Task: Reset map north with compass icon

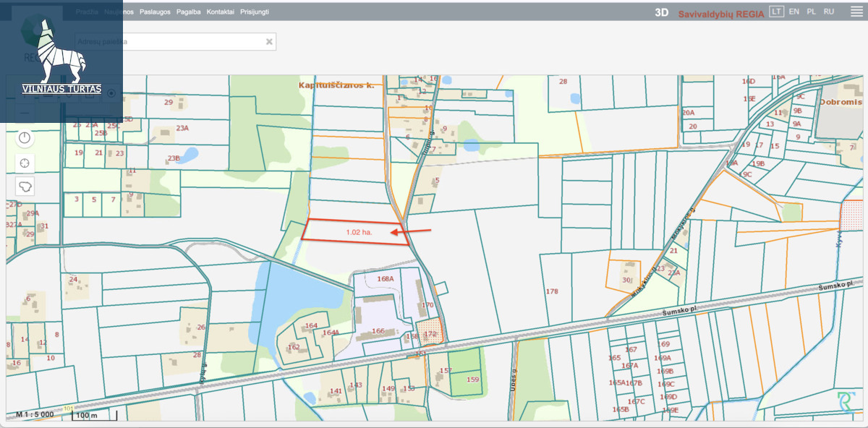Action: tap(25, 137)
